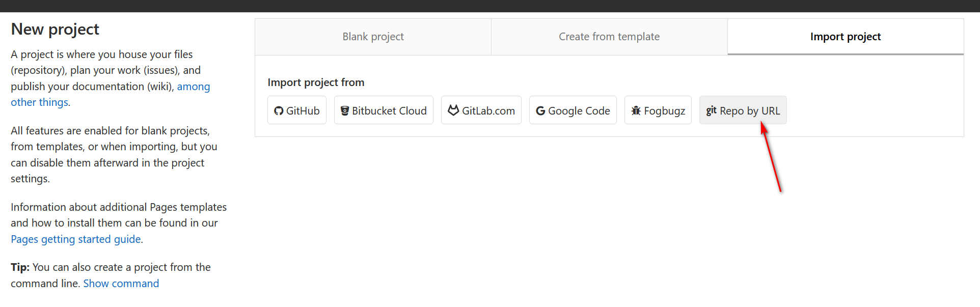Select Fogbugz as import source

coord(664,110)
